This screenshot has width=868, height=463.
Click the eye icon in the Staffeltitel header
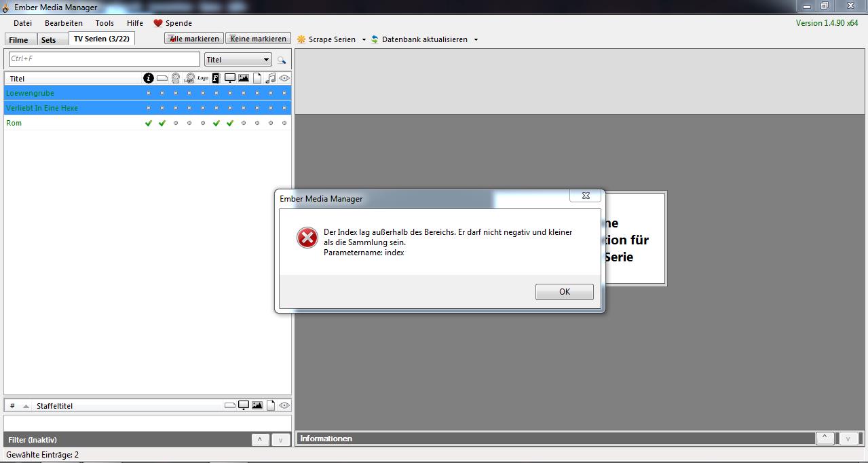284,405
